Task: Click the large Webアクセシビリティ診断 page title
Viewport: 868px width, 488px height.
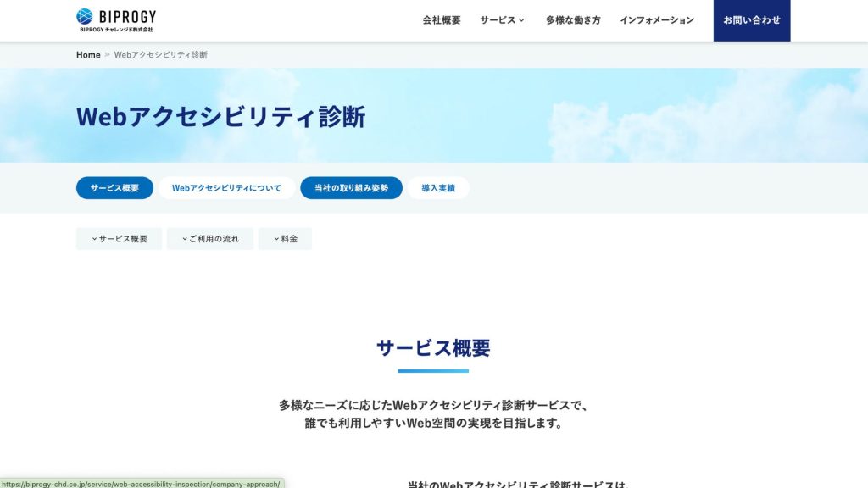Action: [220, 117]
